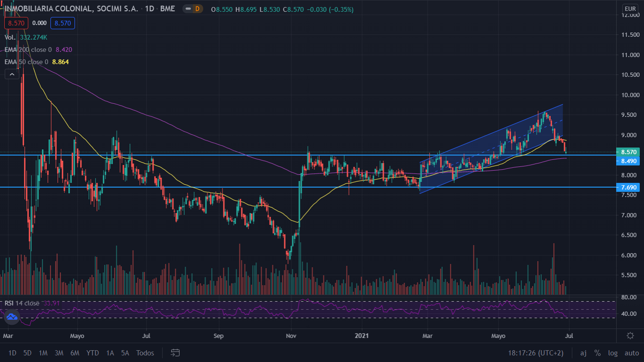Click the blue 8.570 buy price box
644x362 pixels.
click(x=63, y=23)
